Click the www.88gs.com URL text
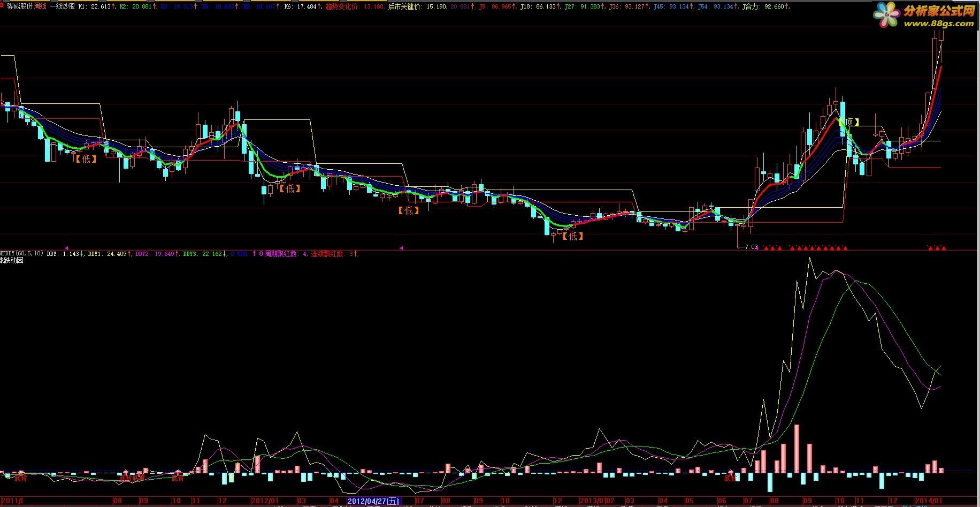The width and height of the screenshot is (980, 507). coord(939,24)
